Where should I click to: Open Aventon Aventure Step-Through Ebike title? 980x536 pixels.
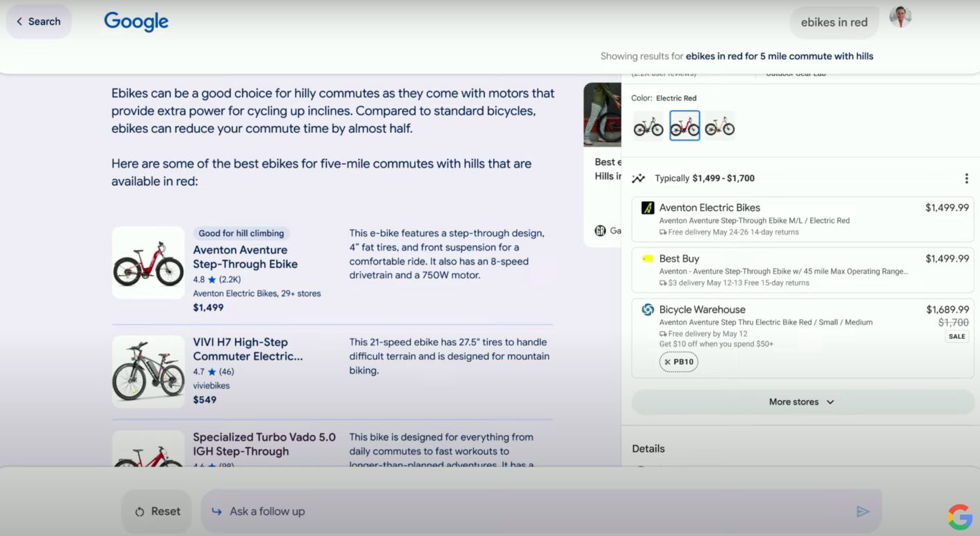tap(246, 257)
